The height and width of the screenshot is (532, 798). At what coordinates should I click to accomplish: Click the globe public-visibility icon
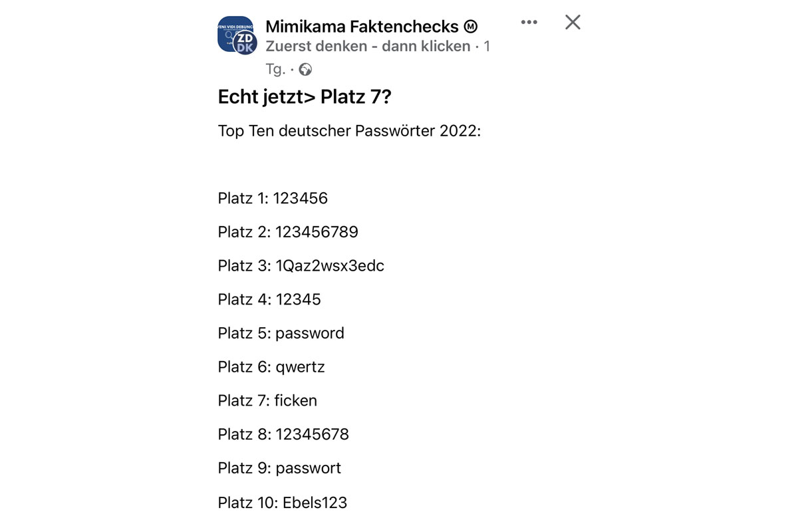[x=305, y=69]
